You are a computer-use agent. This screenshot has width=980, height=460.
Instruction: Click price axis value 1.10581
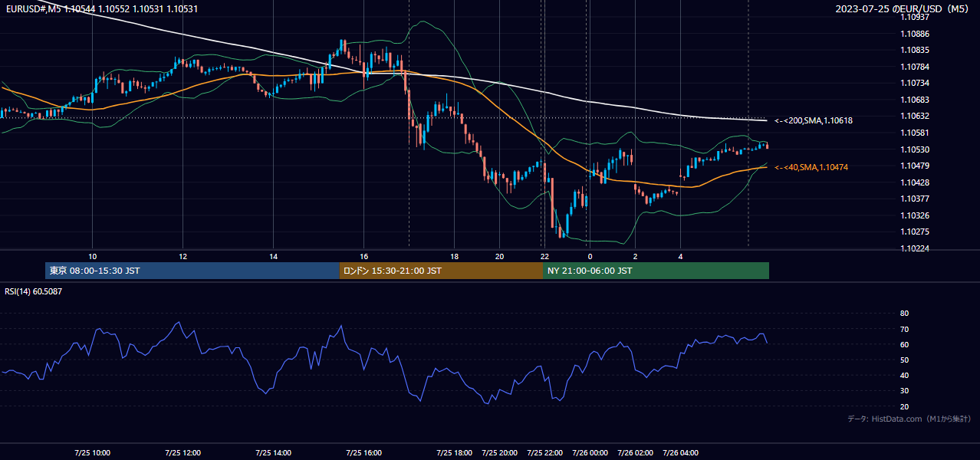click(914, 133)
